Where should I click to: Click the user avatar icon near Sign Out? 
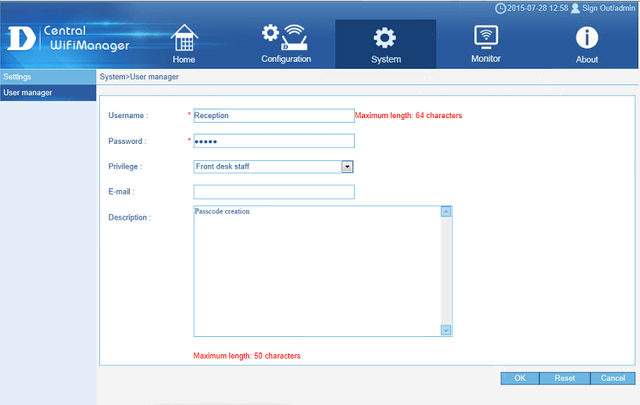pyautogui.click(x=575, y=7)
